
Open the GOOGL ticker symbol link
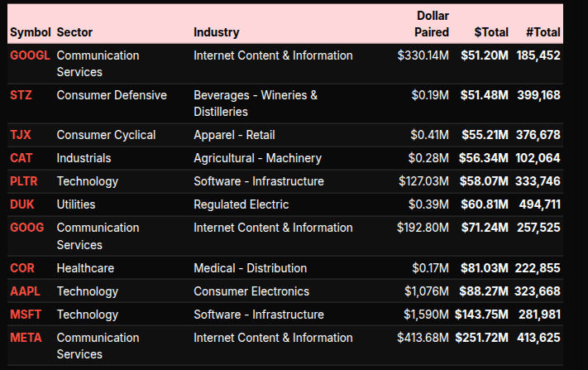(x=30, y=55)
